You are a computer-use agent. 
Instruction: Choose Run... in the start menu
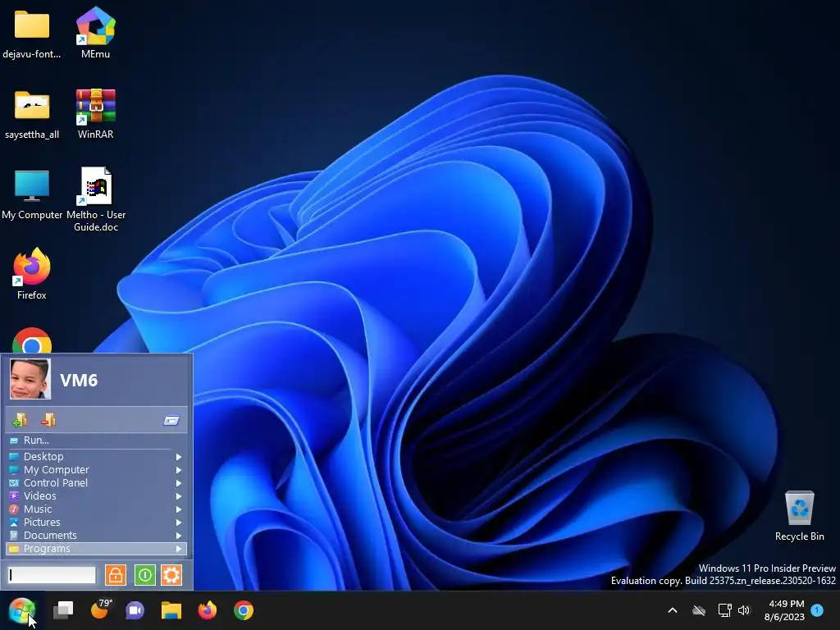click(x=97, y=441)
